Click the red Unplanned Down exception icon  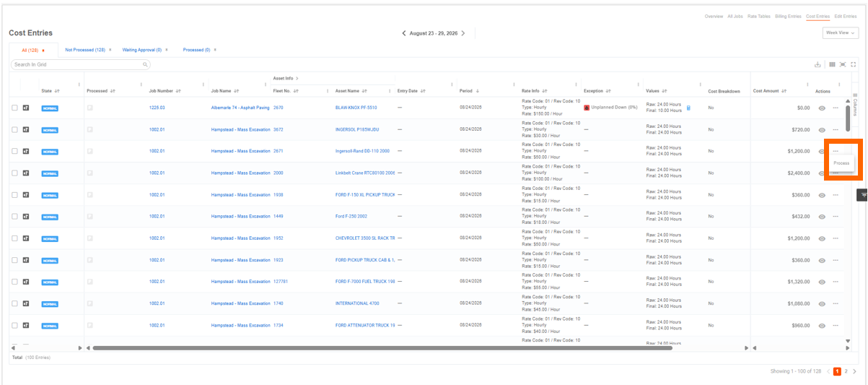coord(587,108)
